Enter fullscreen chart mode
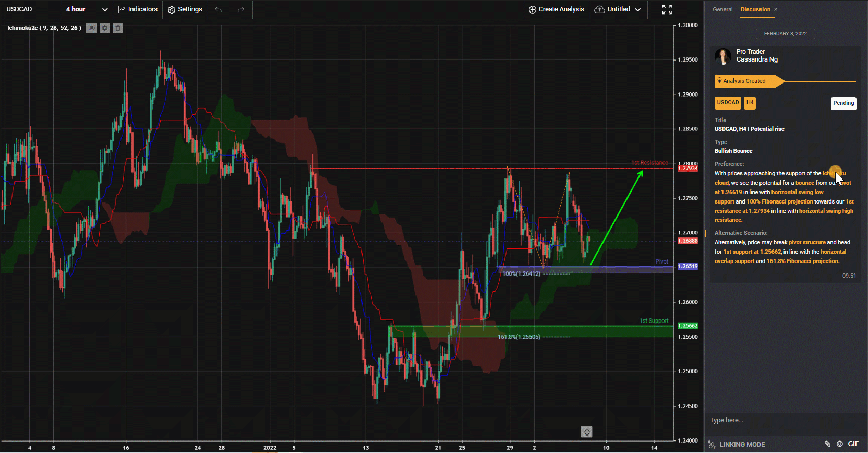The height and width of the screenshot is (453, 868). [667, 9]
